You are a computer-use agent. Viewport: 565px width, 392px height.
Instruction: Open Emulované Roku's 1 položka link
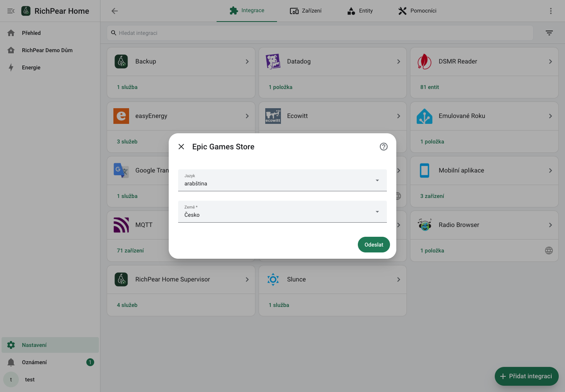coord(432,142)
